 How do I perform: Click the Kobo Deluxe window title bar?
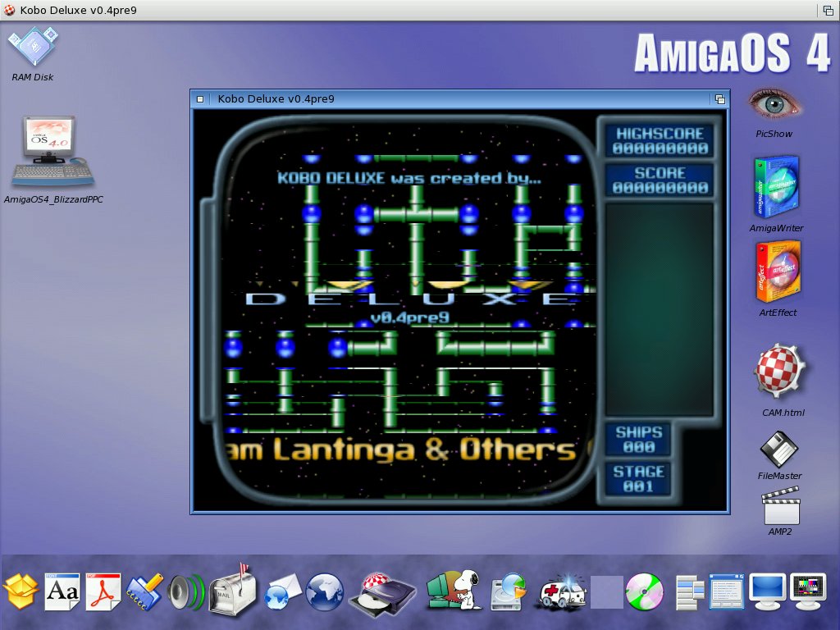point(459,99)
